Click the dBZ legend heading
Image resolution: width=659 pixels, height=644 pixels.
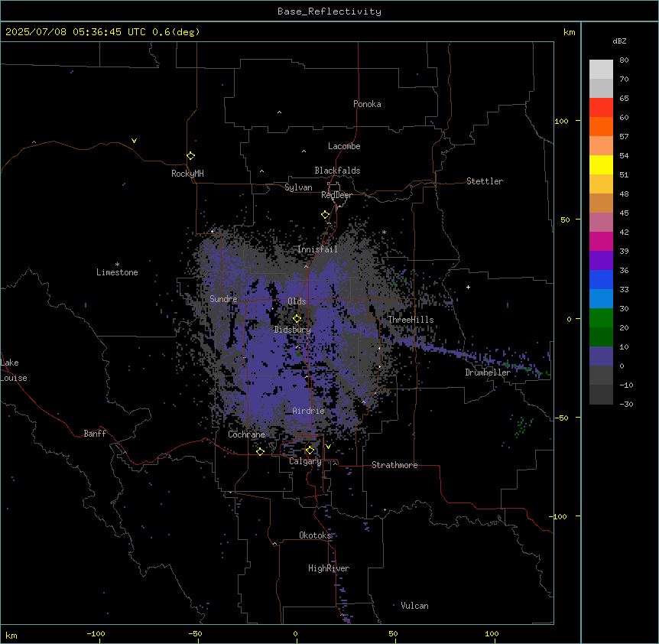[619, 41]
